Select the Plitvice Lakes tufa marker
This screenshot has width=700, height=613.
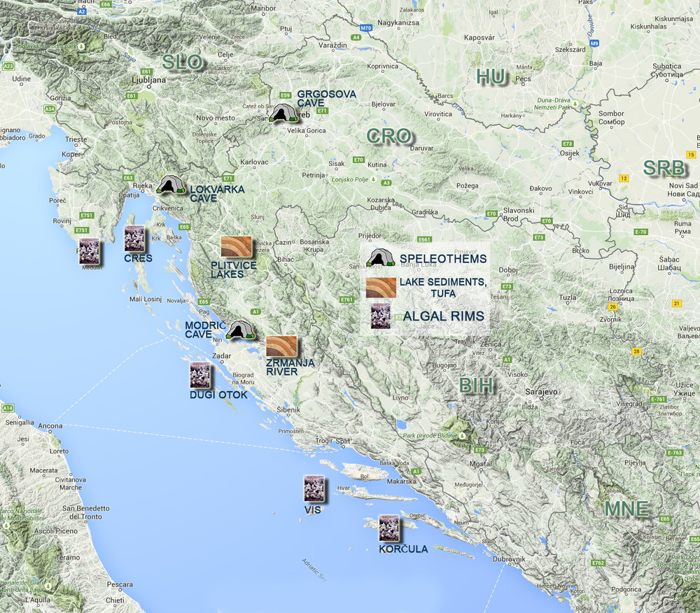click(236, 247)
